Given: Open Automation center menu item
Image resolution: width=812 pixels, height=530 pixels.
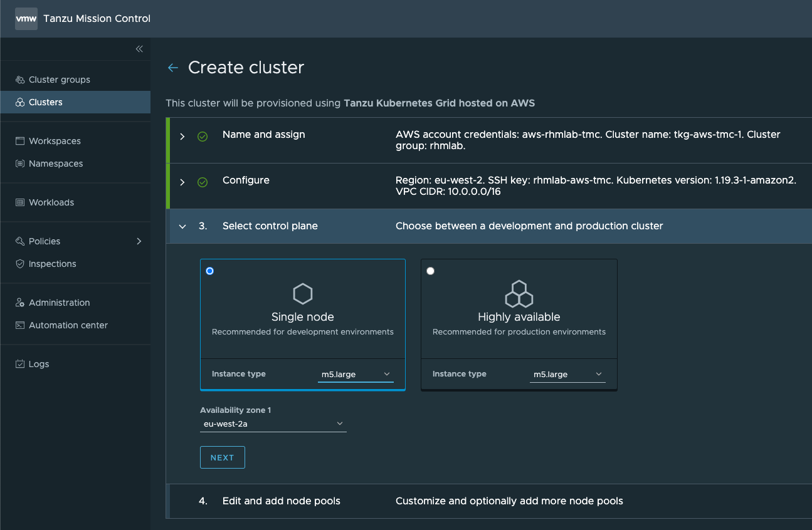Looking at the screenshot, I should (75, 325).
